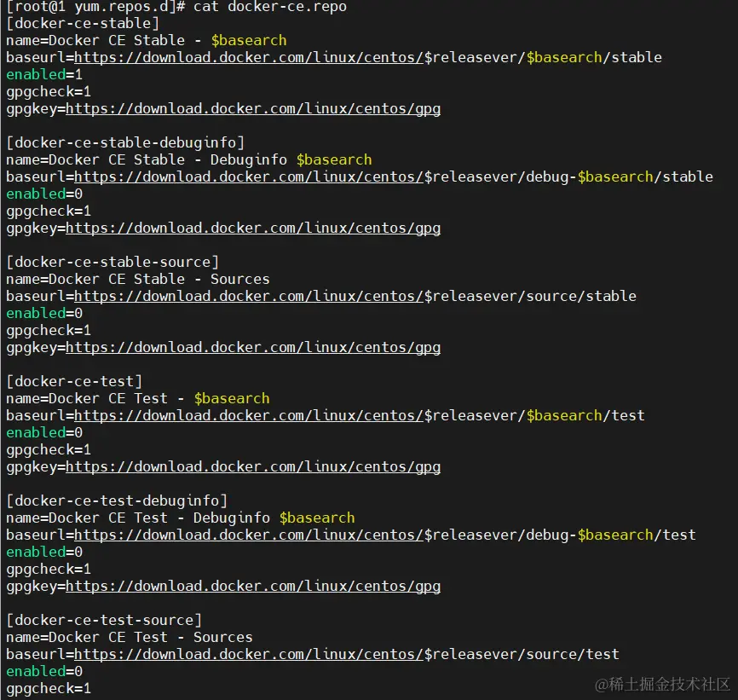
Task: Select the [docker-ce-test-debuginfo] header
Action: coord(117,500)
